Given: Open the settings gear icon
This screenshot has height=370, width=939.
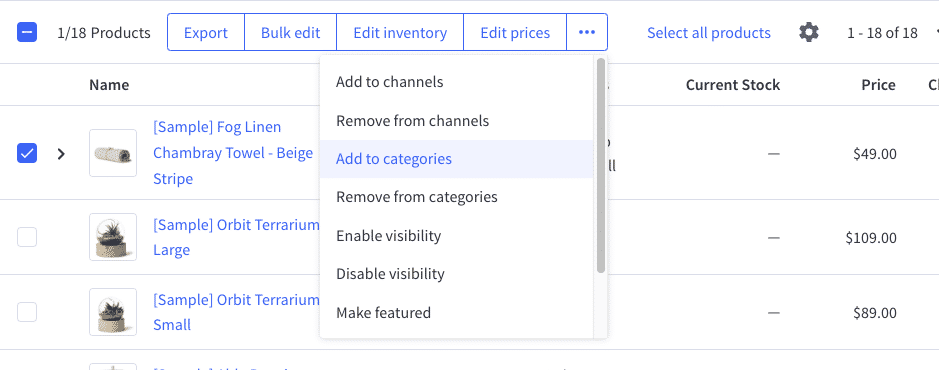Looking at the screenshot, I should (x=808, y=32).
